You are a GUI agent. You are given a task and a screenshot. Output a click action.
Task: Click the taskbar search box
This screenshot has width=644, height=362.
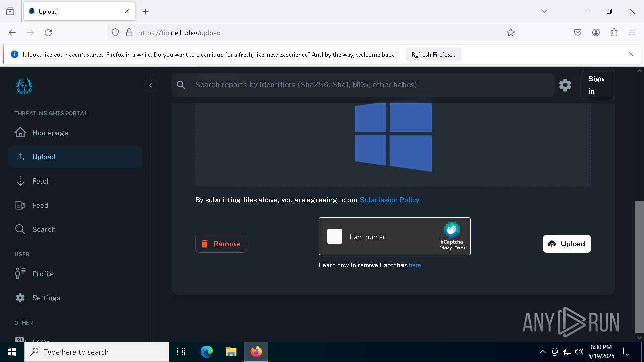[x=97, y=352]
